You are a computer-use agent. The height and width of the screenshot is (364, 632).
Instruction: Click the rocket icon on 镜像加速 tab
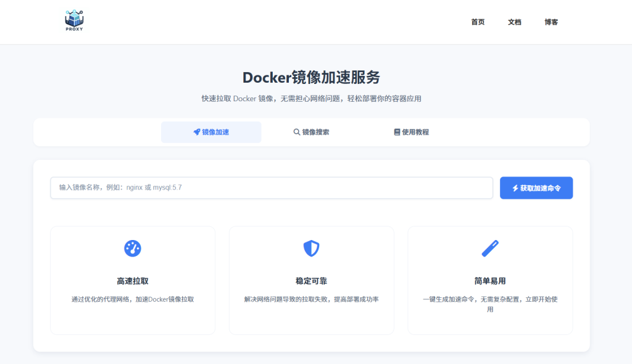(x=197, y=132)
